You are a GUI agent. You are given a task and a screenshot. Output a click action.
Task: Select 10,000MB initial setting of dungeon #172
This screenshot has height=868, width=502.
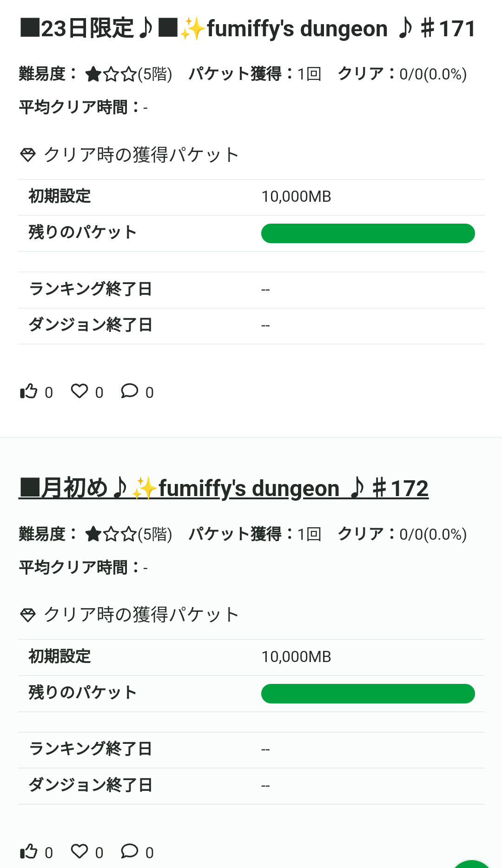[296, 657]
